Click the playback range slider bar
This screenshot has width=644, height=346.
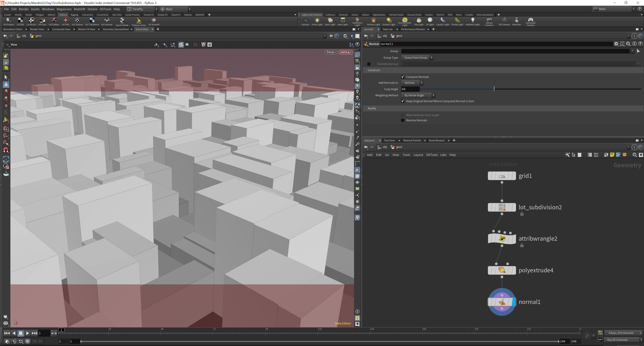[x=319, y=341]
